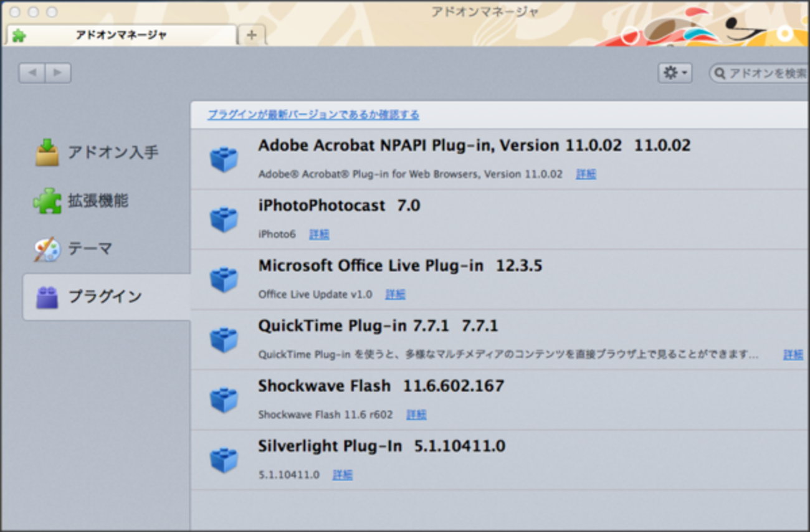The width and height of the screenshot is (810, 532).
Task: Select the Silverlight Plug-In 5.1.10411.0 title
Action: click(x=381, y=447)
